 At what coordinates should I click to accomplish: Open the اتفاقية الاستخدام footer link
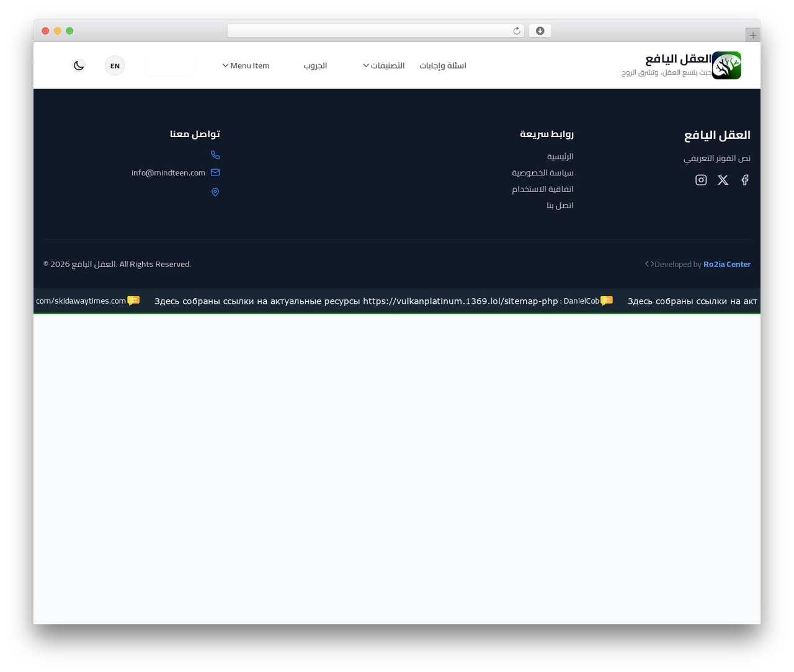(x=543, y=188)
